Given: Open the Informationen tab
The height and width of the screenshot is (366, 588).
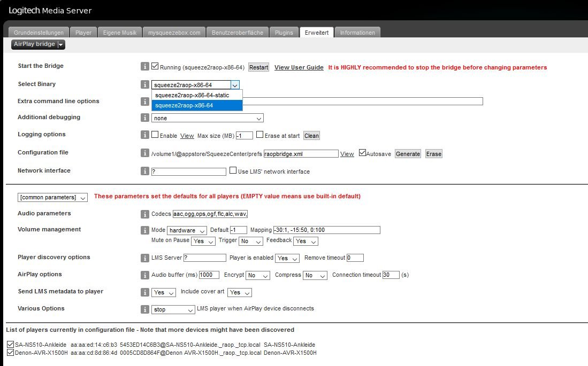Looking at the screenshot, I should (357, 33).
